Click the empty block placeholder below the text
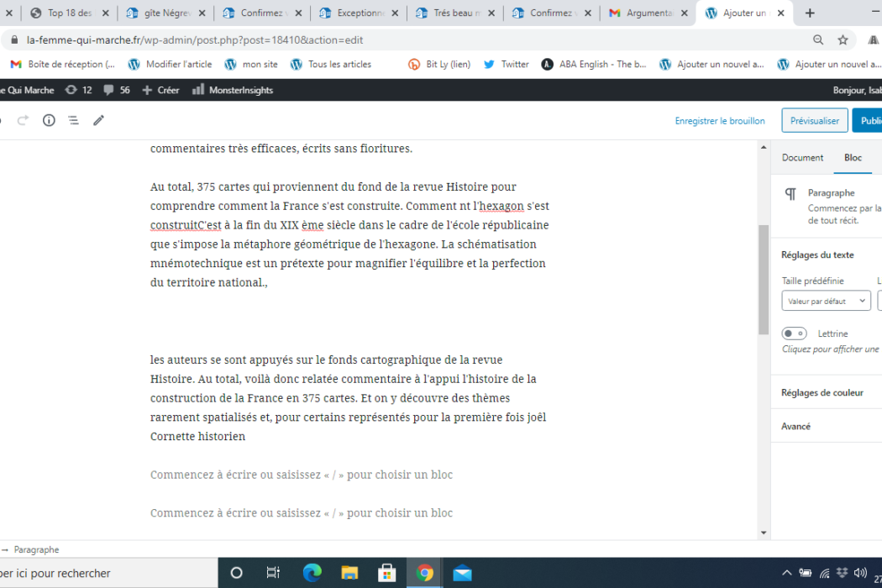Viewport: 882px width, 588px height. click(301, 475)
